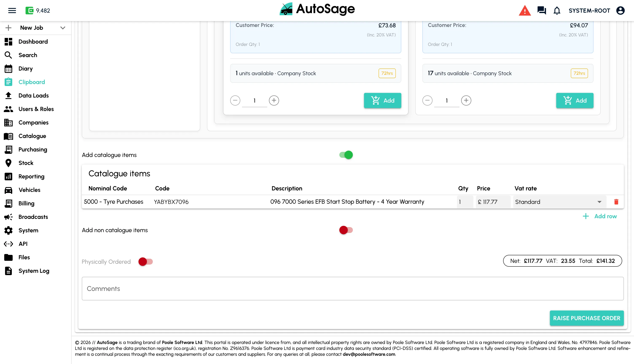
Task: Open the notifications bell
Action: coord(557,11)
